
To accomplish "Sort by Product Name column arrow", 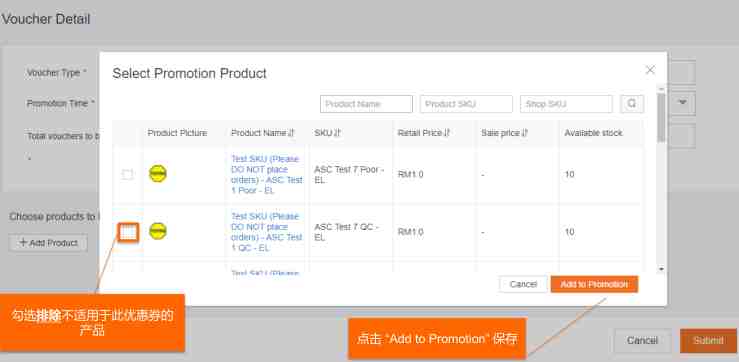I will coord(291,133).
